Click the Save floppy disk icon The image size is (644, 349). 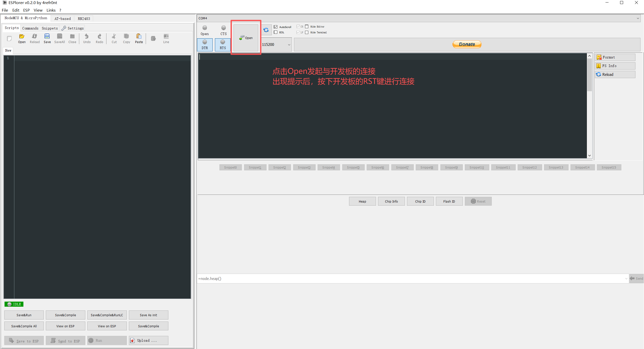click(x=47, y=37)
